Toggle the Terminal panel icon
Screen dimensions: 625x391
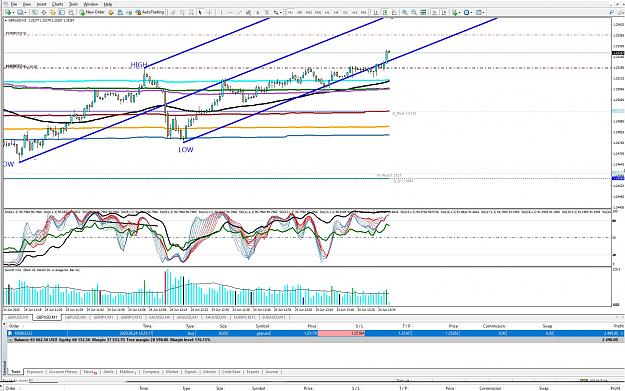coord(62,12)
